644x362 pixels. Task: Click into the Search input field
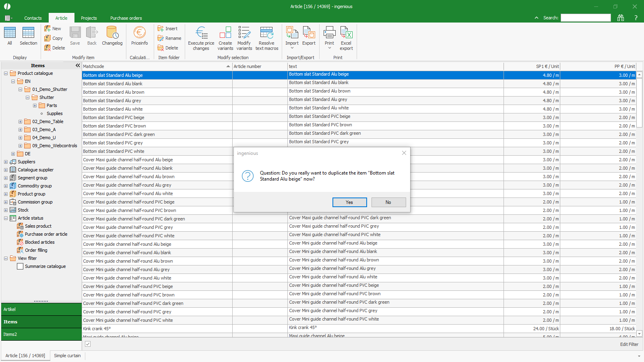[x=586, y=18]
